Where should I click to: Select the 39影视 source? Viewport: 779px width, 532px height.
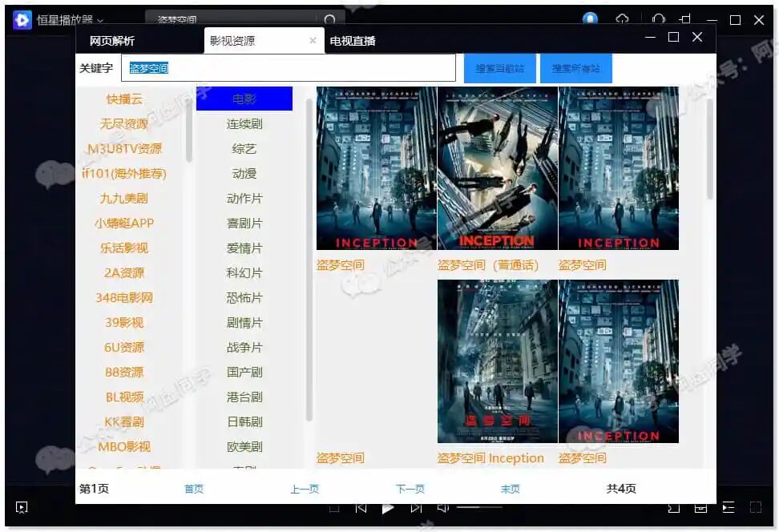124,322
